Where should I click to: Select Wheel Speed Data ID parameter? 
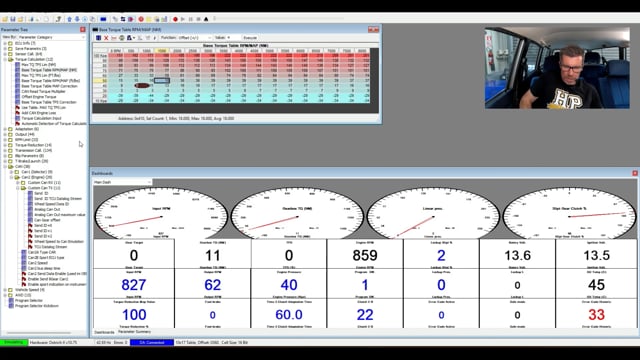tap(51, 204)
